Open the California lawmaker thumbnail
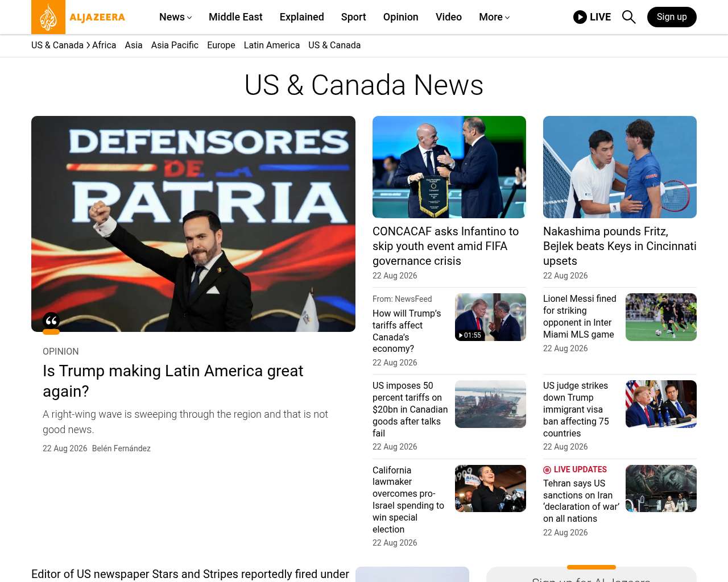 point(490,488)
